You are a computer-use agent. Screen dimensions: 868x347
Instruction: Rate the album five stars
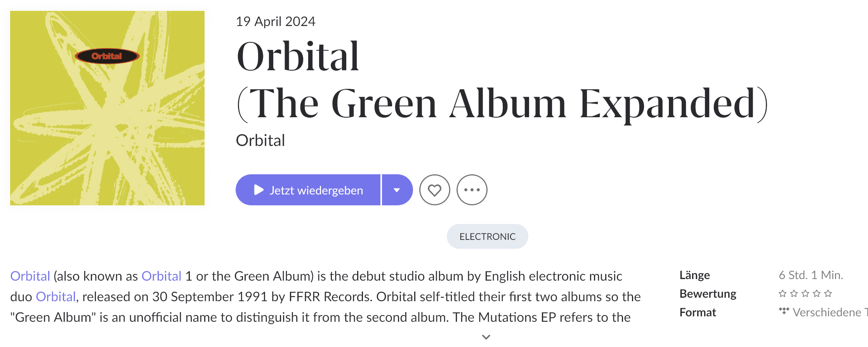[x=828, y=293]
